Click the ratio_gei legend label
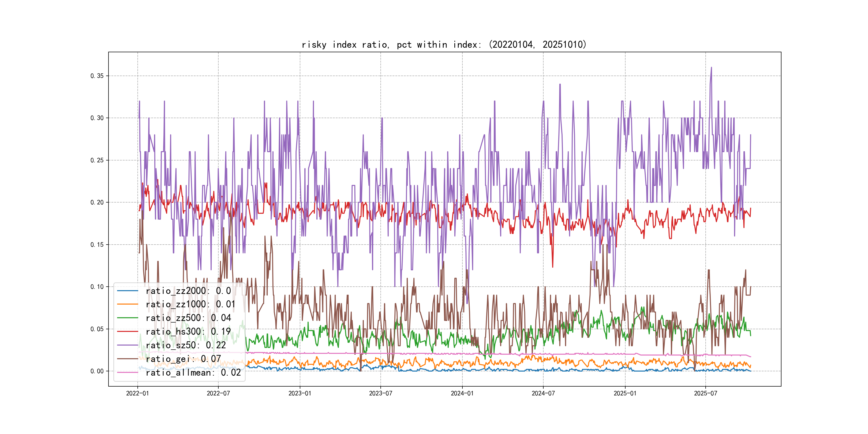This screenshot has width=868, height=434. [183, 359]
